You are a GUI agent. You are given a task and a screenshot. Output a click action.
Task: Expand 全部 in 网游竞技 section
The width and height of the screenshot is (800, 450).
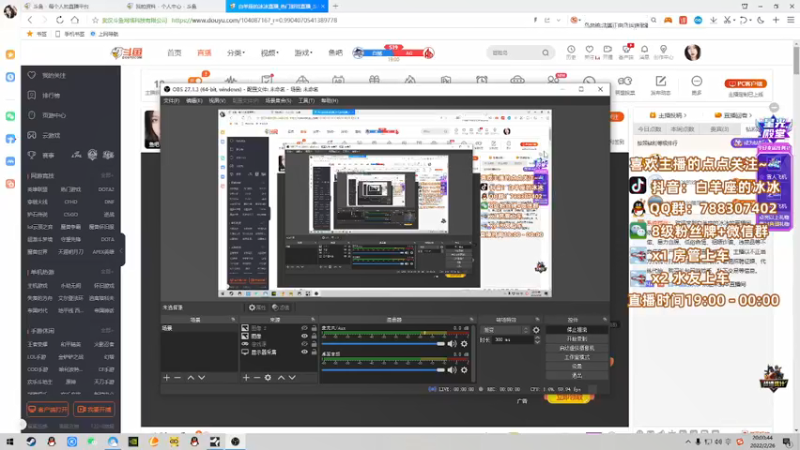pyautogui.click(x=107, y=176)
